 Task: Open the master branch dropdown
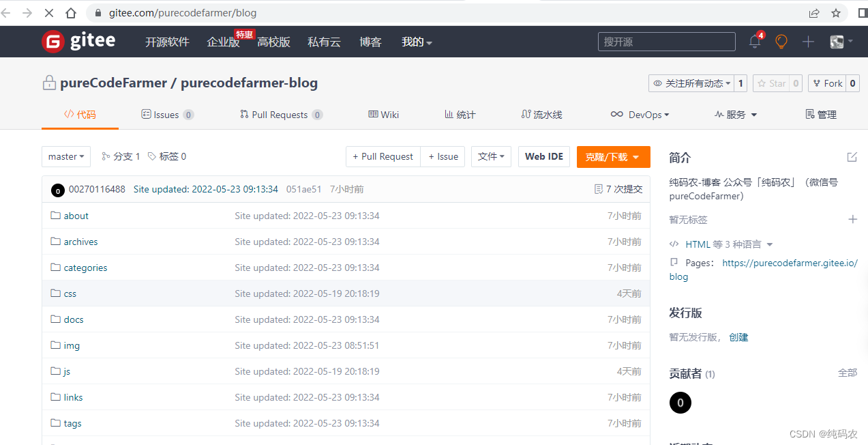(65, 156)
